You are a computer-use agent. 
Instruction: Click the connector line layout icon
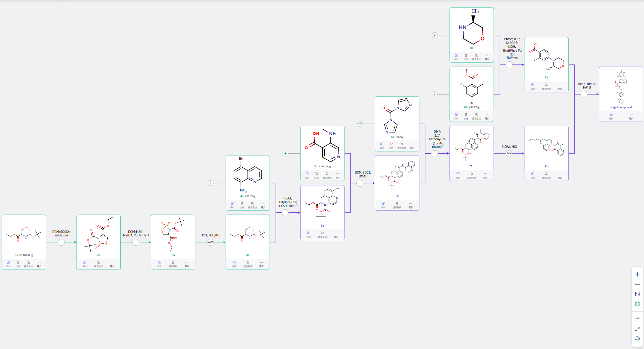point(637,329)
